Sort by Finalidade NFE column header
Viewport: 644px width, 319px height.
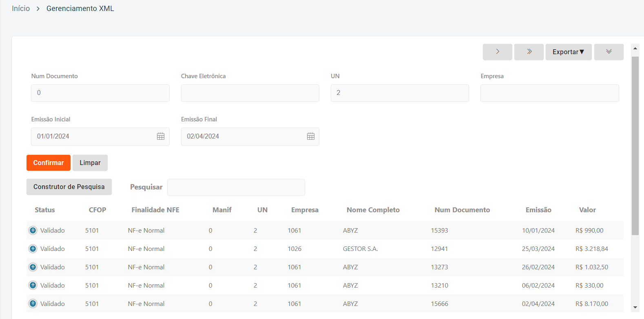click(155, 210)
